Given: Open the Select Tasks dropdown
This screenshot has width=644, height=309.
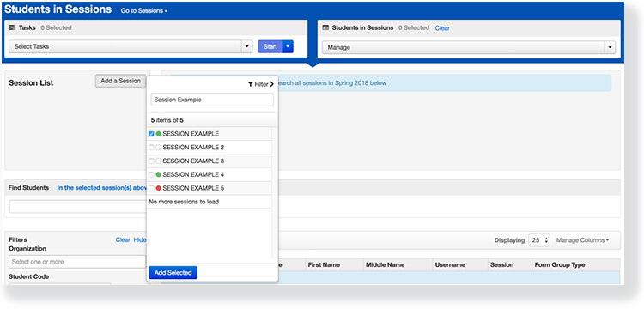Looking at the screenshot, I should click(x=131, y=47).
